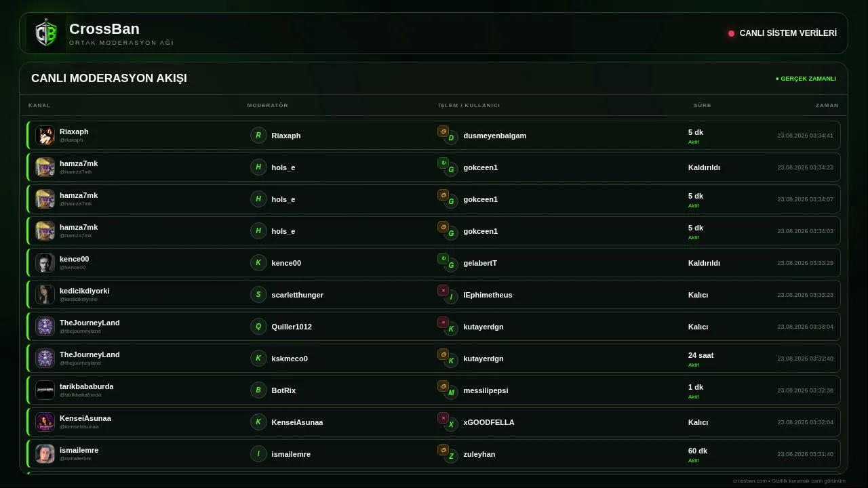Click the KANAL column header
Image resolution: width=868 pixels, height=488 pixels.
click(39, 106)
